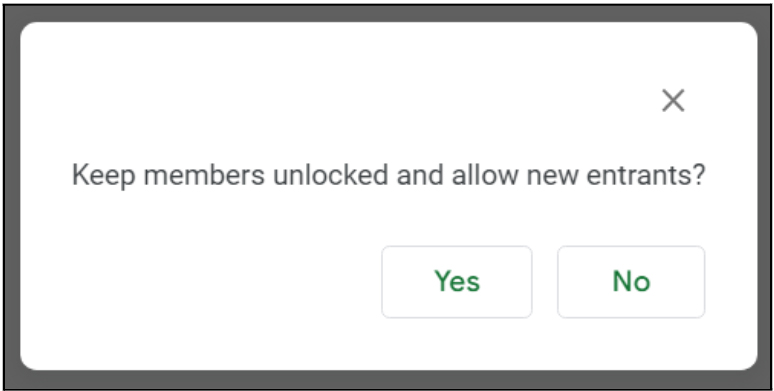The width and height of the screenshot is (774, 391).
Task: Choose Yes to allow new entrants
Action: (457, 282)
